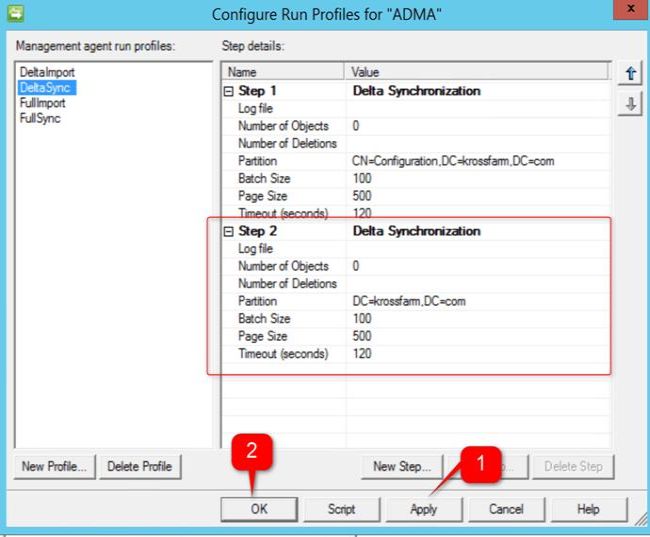Click the move step up arrow icon
The width and height of the screenshot is (650, 537).
point(630,73)
